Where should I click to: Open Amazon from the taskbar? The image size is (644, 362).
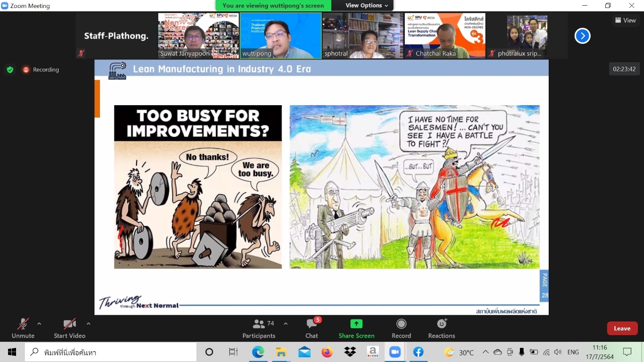373,352
